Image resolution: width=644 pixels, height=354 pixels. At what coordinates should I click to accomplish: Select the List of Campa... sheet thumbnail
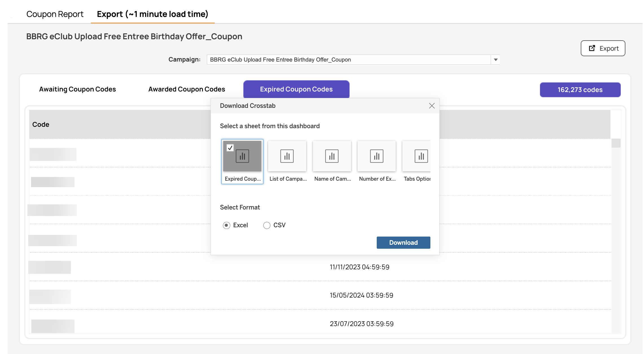(287, 156)
